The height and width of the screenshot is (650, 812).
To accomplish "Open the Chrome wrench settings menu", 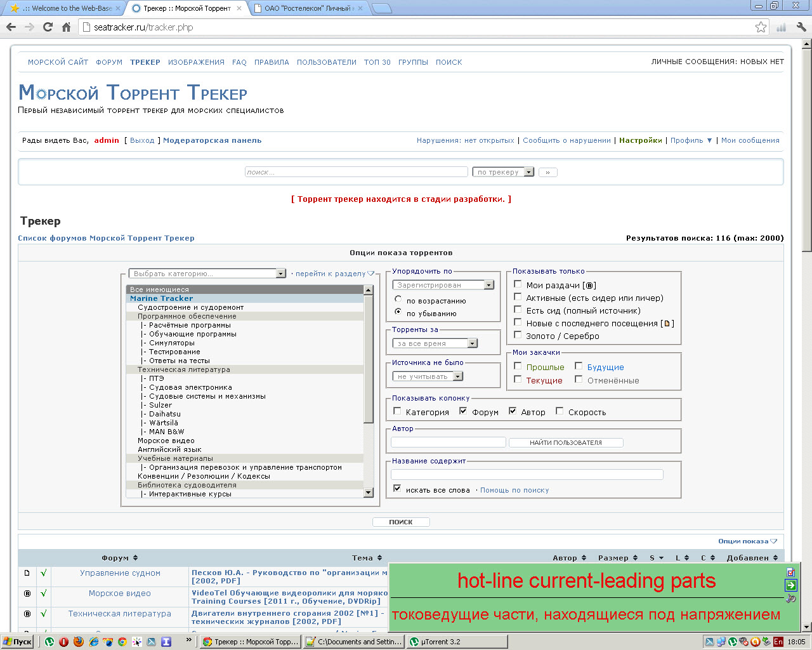I will click(x=801, y=27).
